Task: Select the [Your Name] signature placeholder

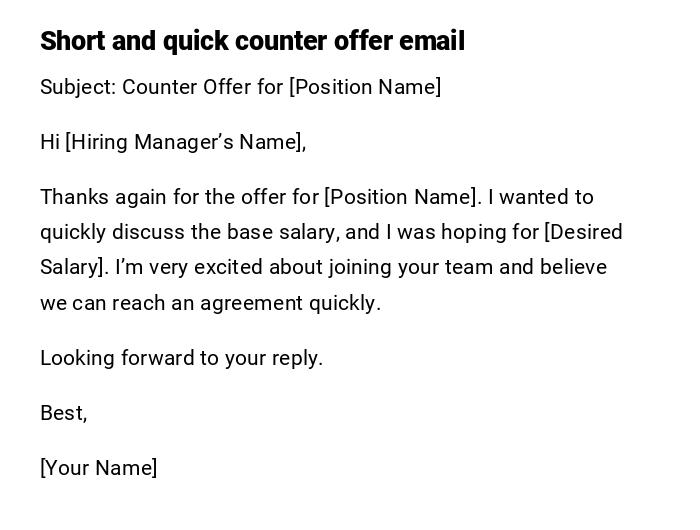Action: (x=98, y=468)
